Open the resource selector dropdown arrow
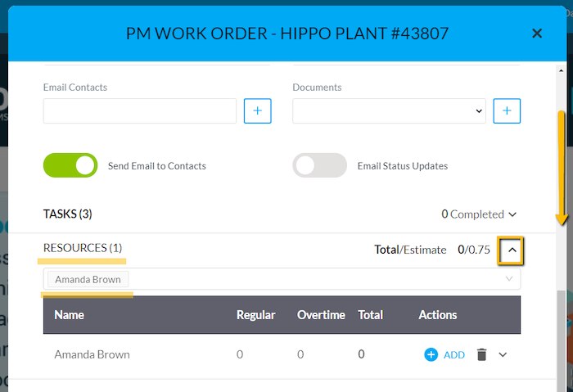573x392 pixels. [x=509, y=279]
